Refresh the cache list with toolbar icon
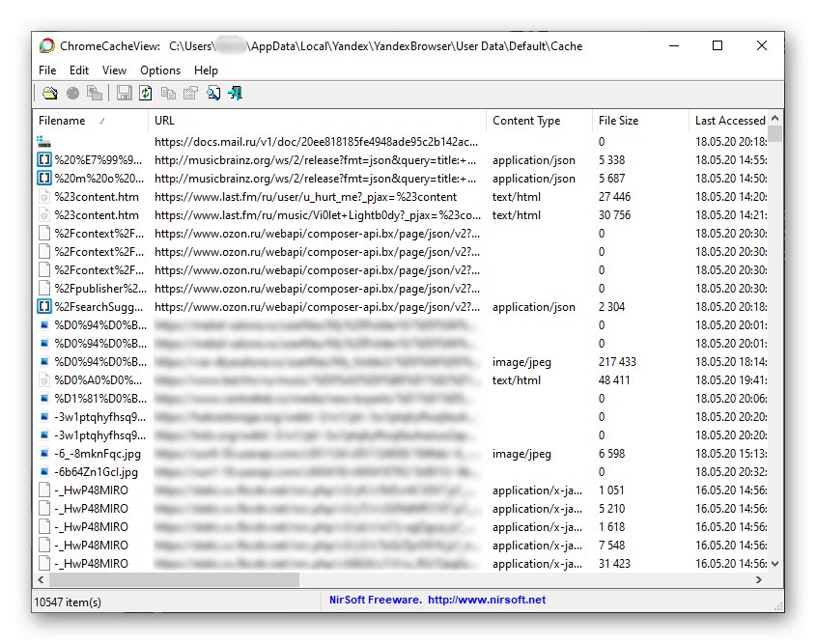The image size is (816, 644). [146, 93]
